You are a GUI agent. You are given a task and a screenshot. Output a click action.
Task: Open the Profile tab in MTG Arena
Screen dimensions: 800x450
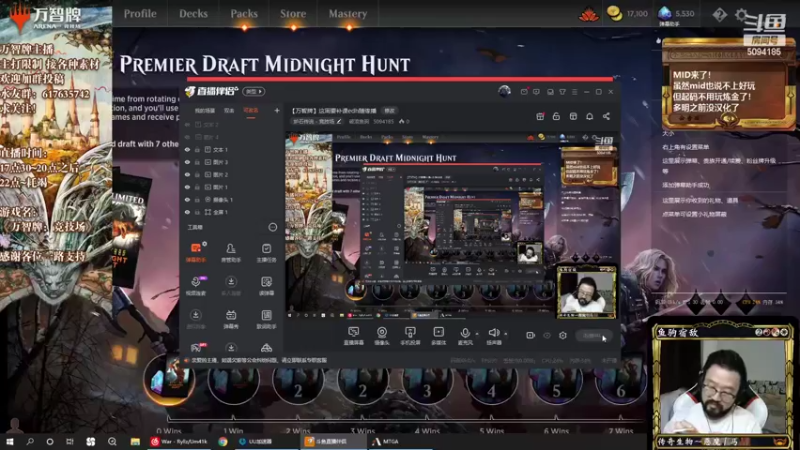click(140, 14)
